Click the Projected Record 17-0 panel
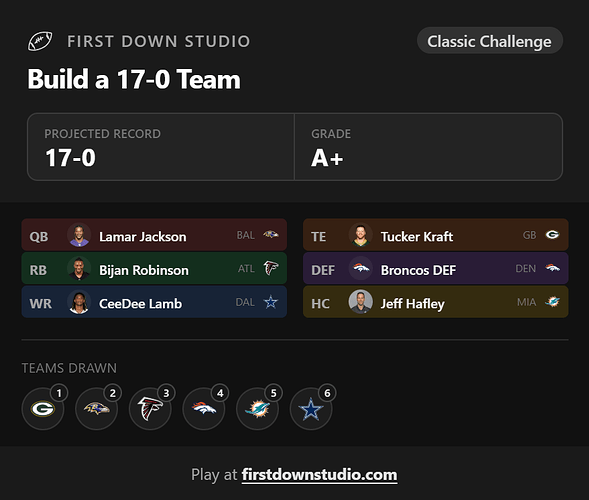The width and height of the screenshot is (589, 500). (x=161, y=147)
